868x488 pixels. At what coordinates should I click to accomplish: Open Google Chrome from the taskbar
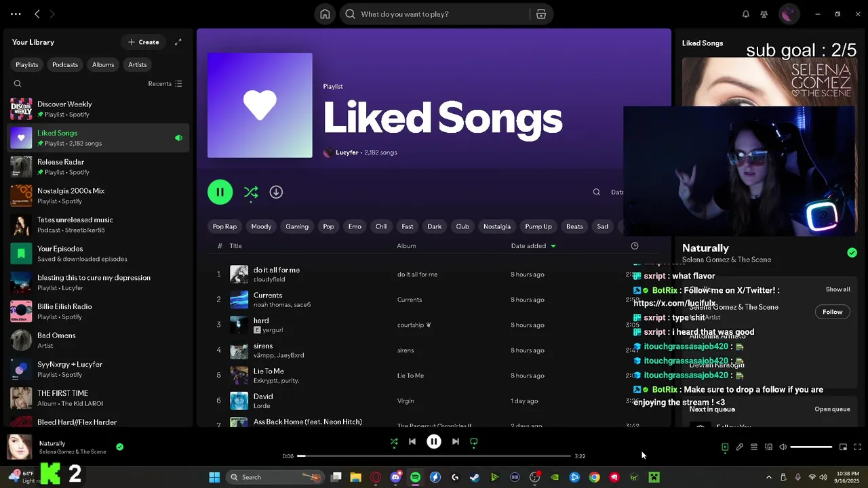pyautogui.click(x=594, y=477)
